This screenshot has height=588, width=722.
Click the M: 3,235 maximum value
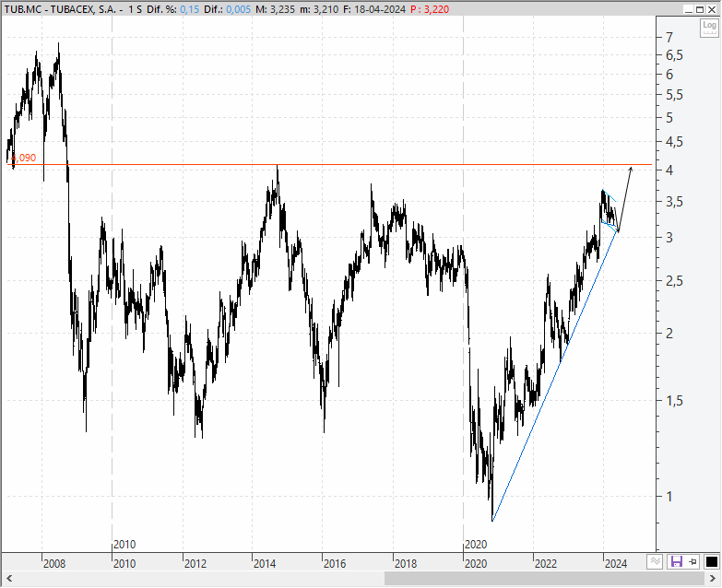(x=275, y=9)
